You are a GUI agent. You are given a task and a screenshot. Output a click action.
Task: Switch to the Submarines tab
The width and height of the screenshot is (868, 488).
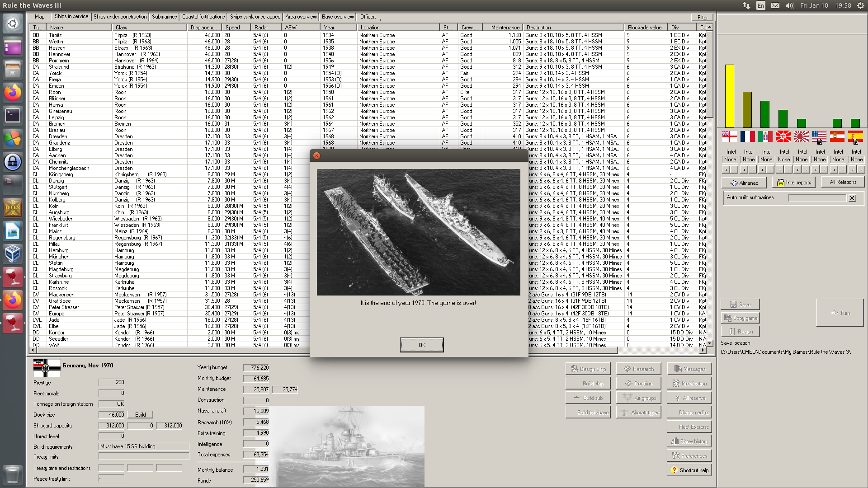pos(164,17)
